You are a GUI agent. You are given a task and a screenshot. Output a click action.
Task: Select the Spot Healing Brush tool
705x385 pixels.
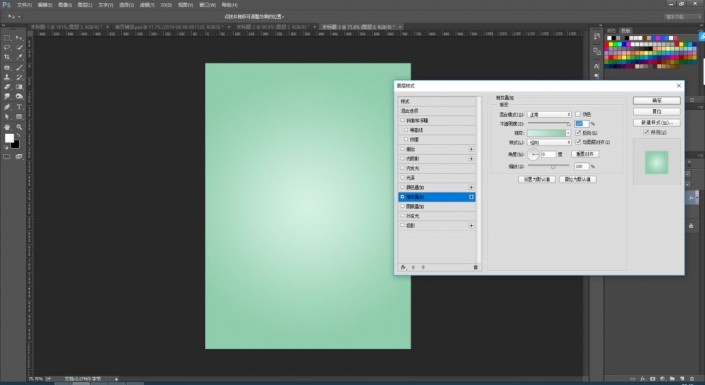[x=7, y=67]
